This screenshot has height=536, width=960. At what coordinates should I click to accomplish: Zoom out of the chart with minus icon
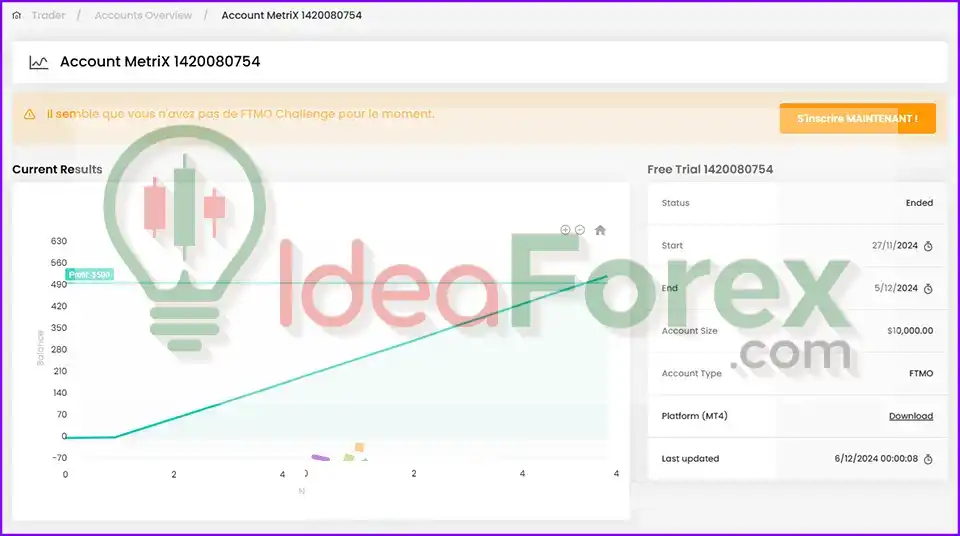click(580, 230)
